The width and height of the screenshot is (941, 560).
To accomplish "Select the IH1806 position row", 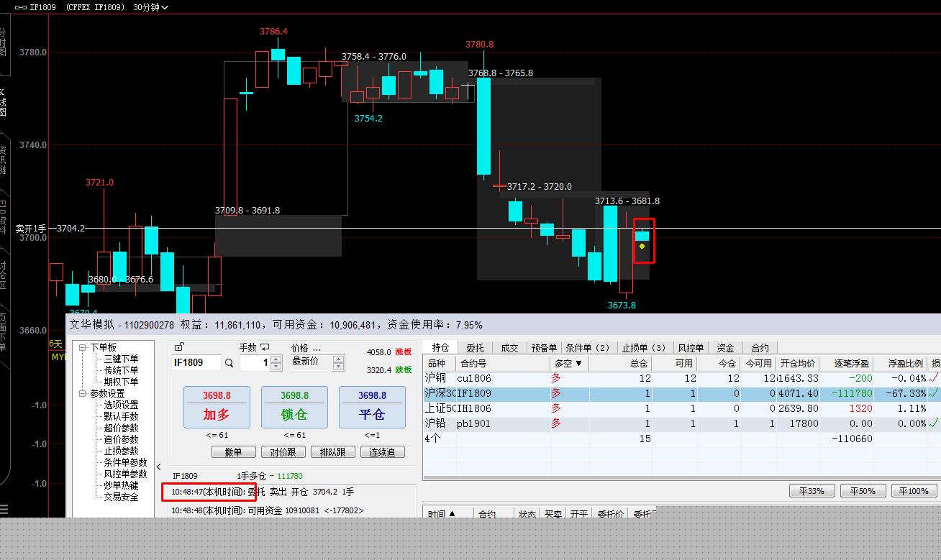I will click(681, 408).
